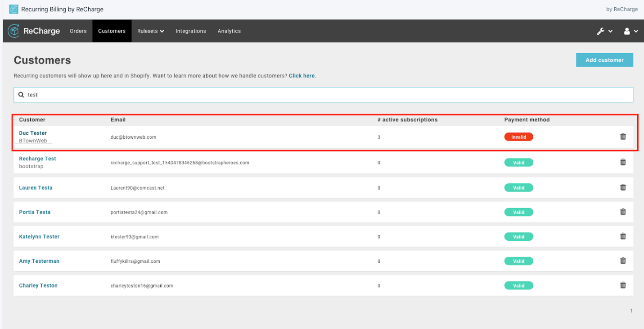This screenshot has width=644, height=329.
Task: Delete Portia Testa via trash icon
Action: 623,211
